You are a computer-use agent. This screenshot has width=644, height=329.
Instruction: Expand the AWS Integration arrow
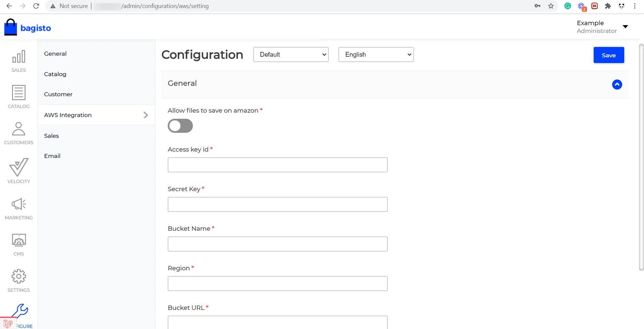click(146, 115)
